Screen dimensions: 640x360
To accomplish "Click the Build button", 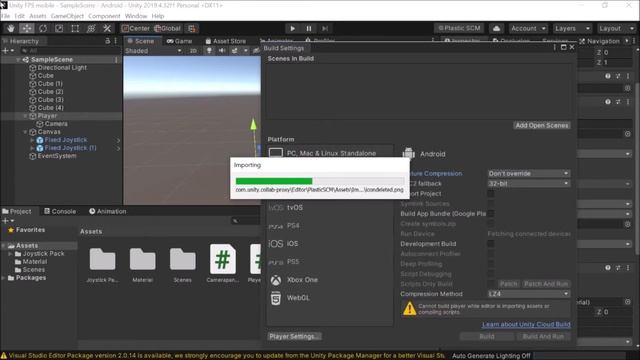I will coord(487,336).
